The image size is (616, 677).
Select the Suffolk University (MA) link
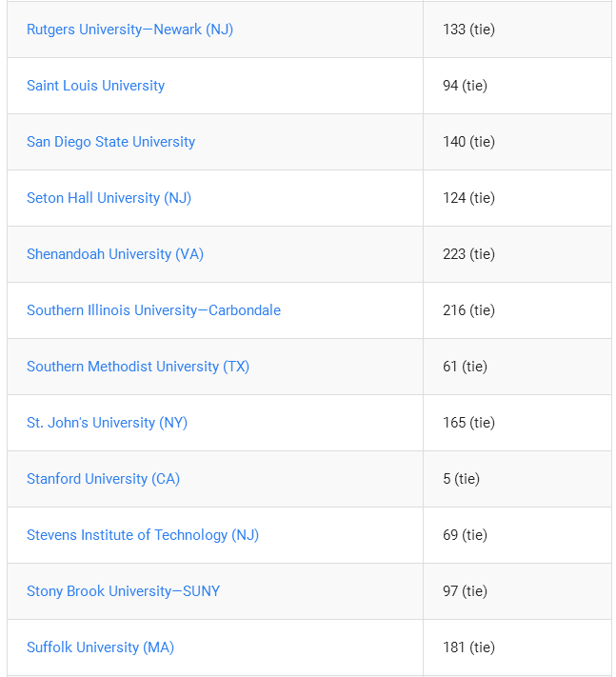101,647
